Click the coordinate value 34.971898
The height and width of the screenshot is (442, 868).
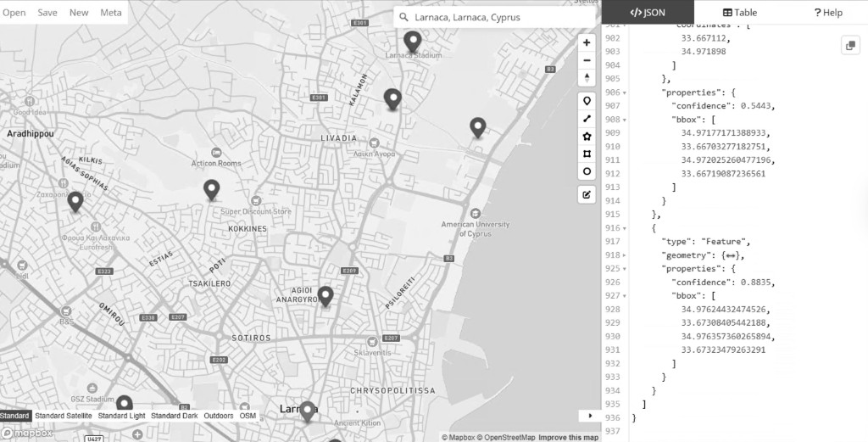703,52
